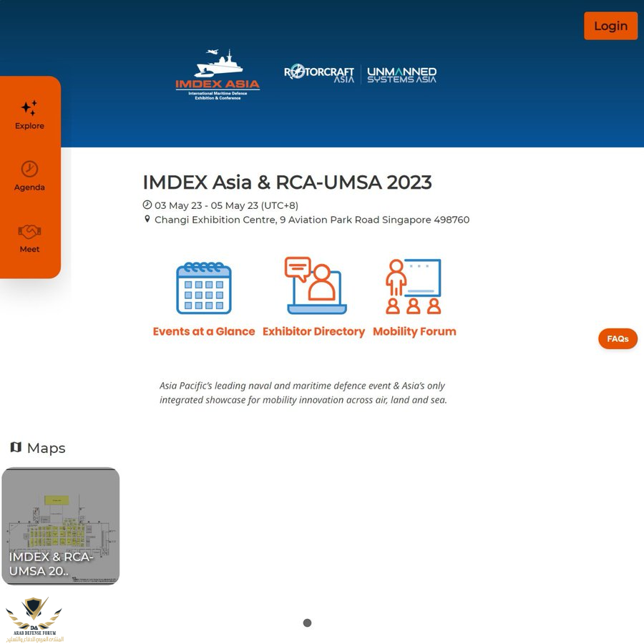Click the clock icon beside event dates
The width and height of the screenshot is (644, 644).
[x=147, y=205]
